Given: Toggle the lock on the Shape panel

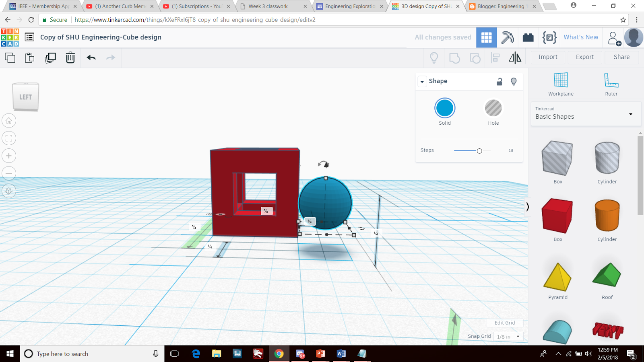Looking at the screenshot, I should click(x=500, y=81).
